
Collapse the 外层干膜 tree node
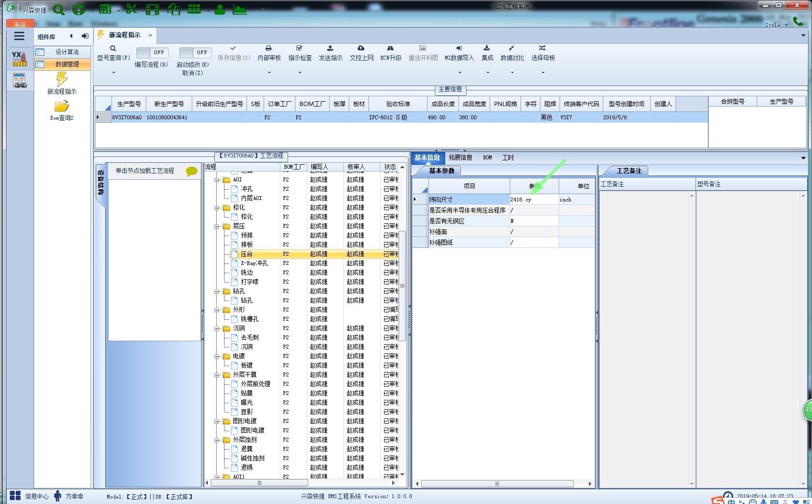pyautogui.click(x=217, y=375)
